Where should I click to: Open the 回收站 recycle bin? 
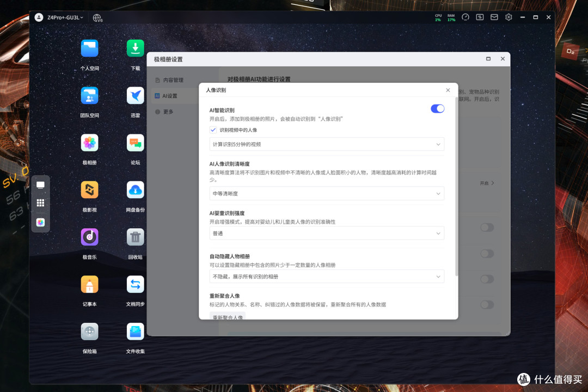[136, 237]
